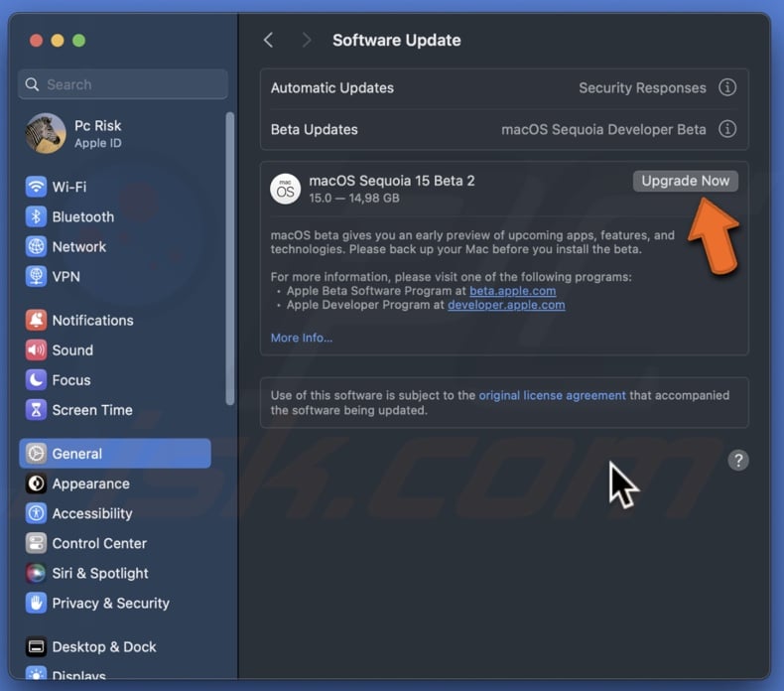Open Control Center icon
This screenshot has width=784, height=691.
click(x=36, y=543)
